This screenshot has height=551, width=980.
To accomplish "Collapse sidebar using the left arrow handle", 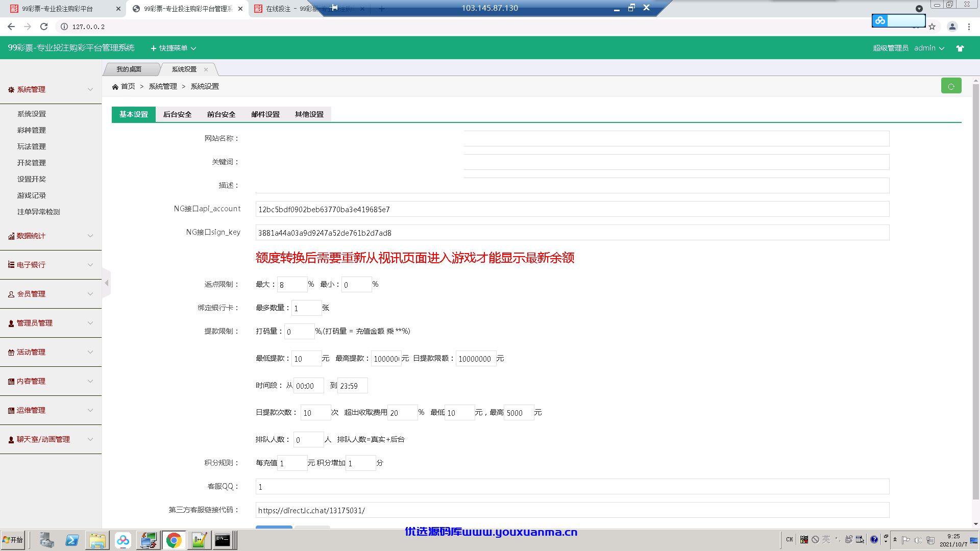I will tap(106, 283).
